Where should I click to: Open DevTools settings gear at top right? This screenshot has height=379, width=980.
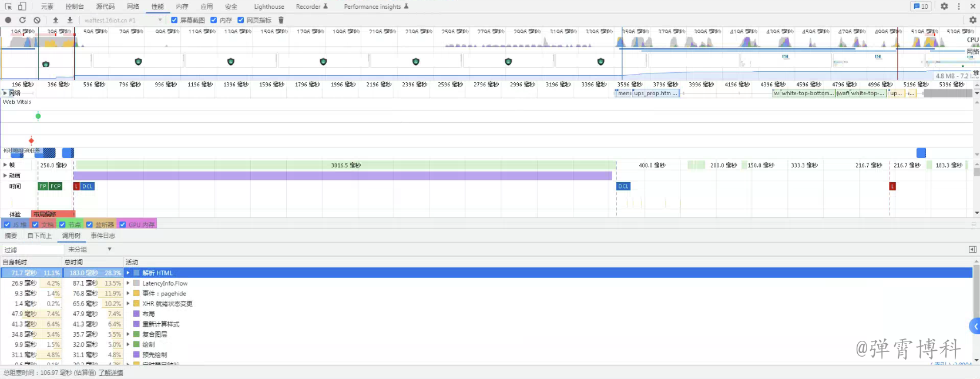click(x=944, y=6)
